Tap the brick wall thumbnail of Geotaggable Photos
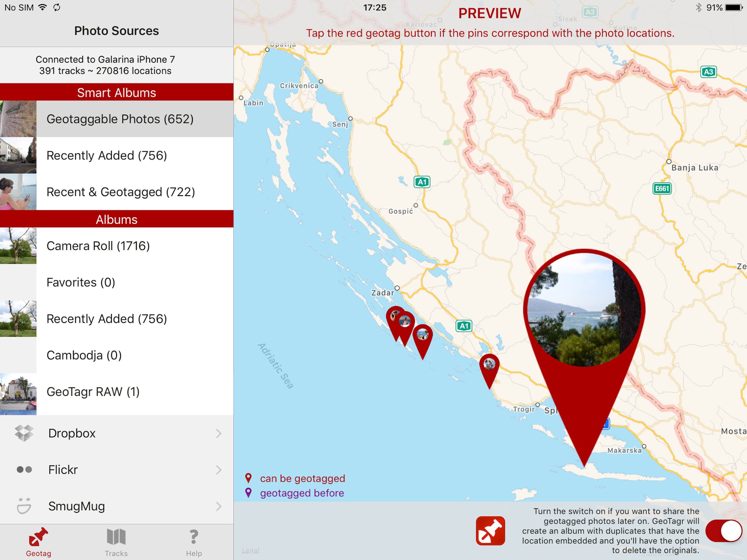 coord(18,119)
